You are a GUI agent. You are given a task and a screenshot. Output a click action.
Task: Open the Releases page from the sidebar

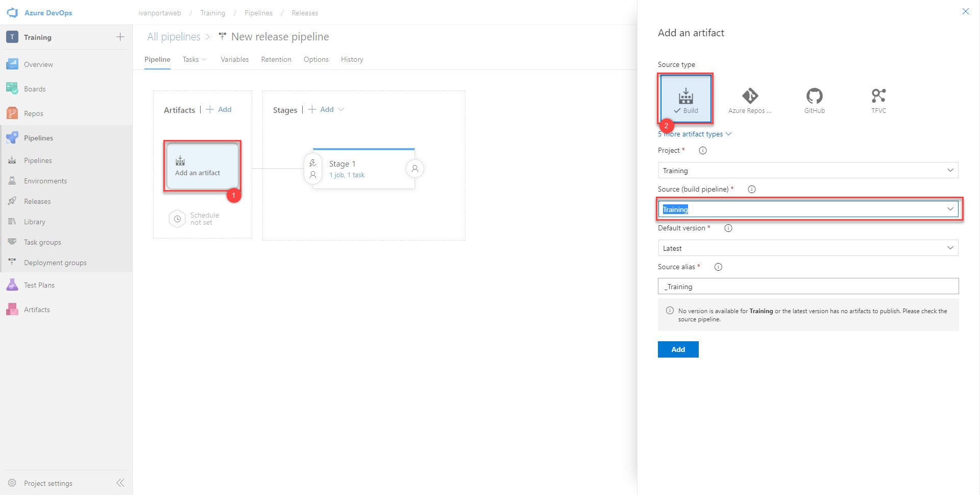coord(38,201)
